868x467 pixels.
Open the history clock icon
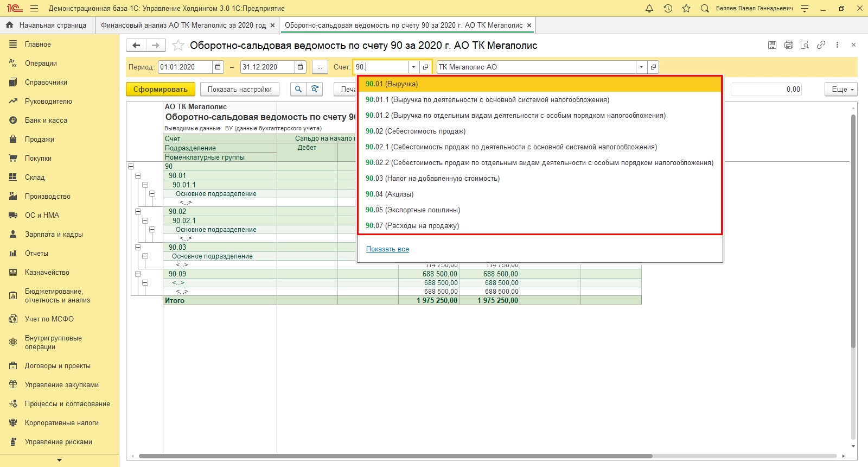pyautogui.click(x=668, y=8)
